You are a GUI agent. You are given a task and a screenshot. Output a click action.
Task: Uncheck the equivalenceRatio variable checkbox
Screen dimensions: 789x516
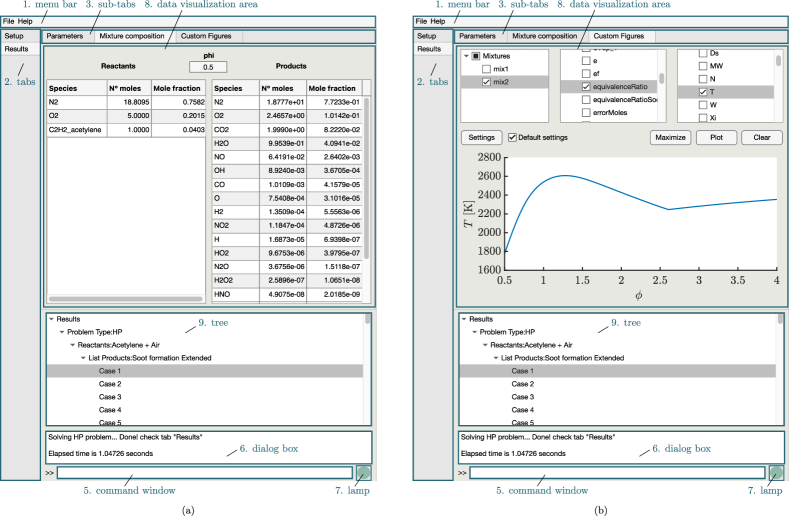[584, 87]
